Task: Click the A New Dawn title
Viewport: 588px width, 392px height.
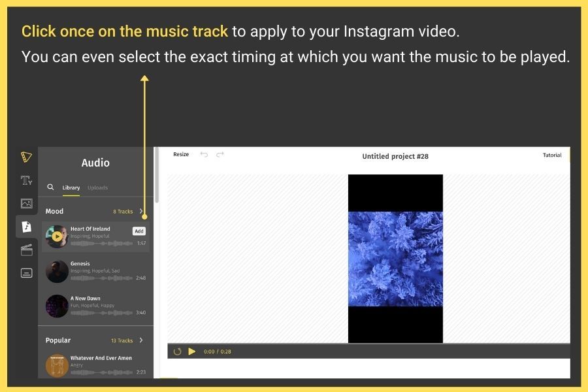Action: (85, 298)
